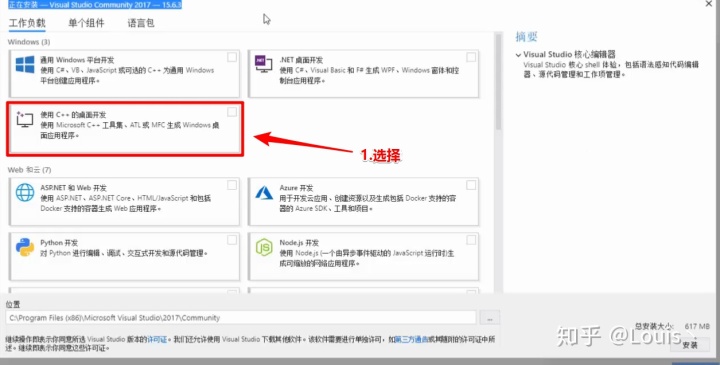Click the 位置 location label

[x=13, y=304]
